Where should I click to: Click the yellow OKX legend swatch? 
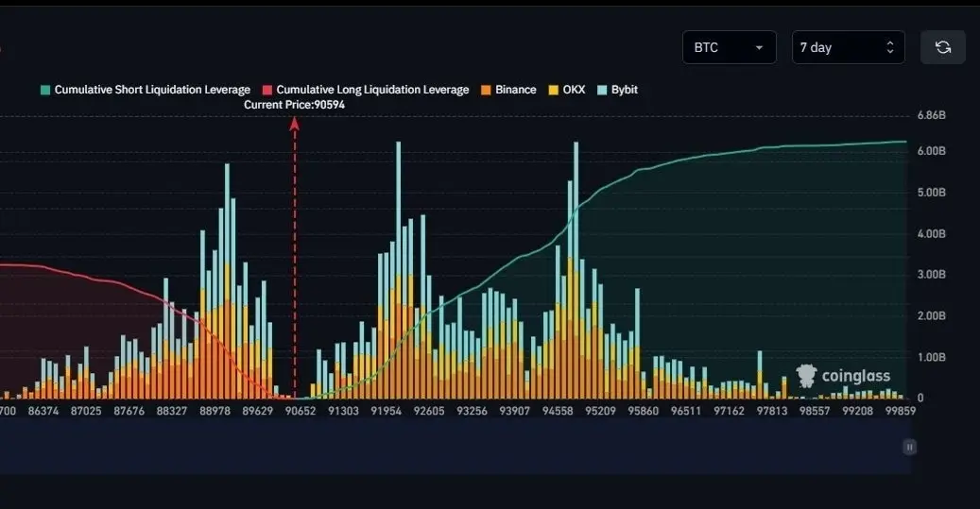pyautogui.click(x=553, y=90)
